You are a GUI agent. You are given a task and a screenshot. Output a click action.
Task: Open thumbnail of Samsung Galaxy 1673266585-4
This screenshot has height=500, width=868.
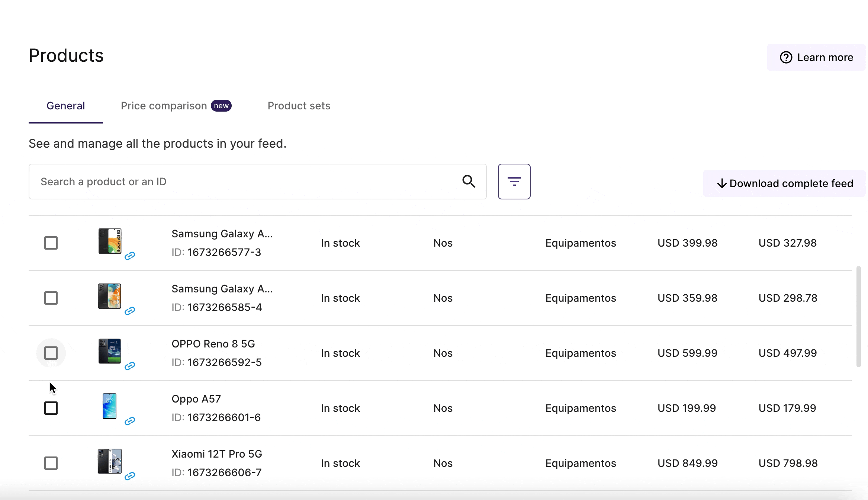[x=110, y=296]
